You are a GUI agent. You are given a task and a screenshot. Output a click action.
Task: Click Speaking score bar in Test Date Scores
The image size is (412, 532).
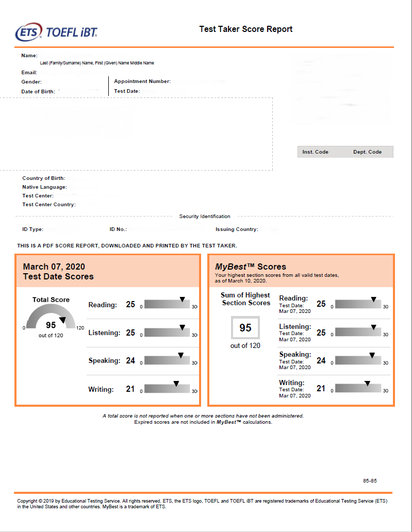[x=167, y=359]
